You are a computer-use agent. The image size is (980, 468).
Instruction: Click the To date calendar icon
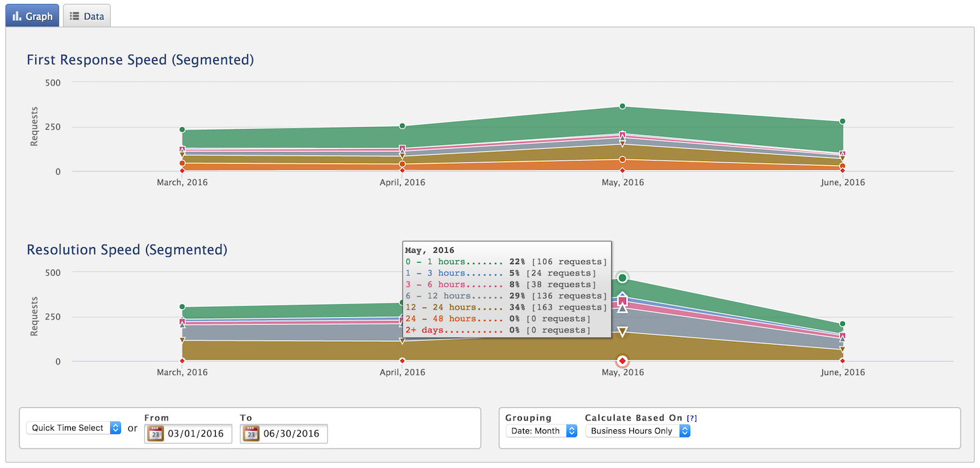click(251, 433)
